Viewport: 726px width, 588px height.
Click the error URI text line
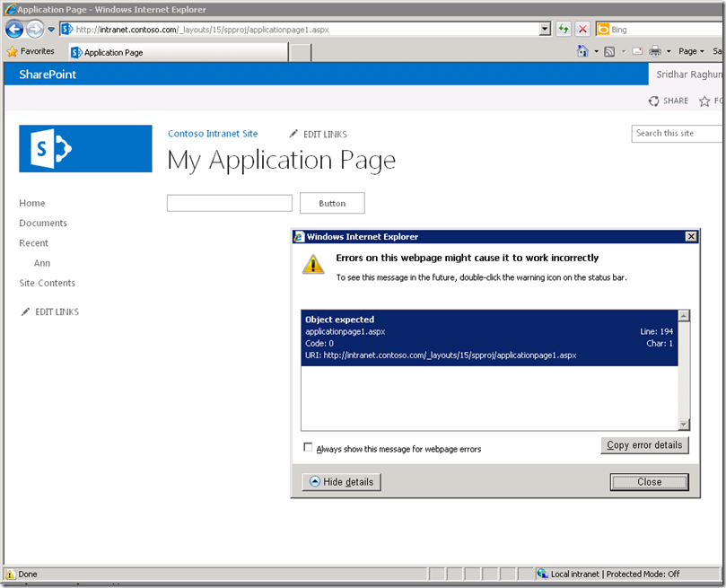[441, 355]
